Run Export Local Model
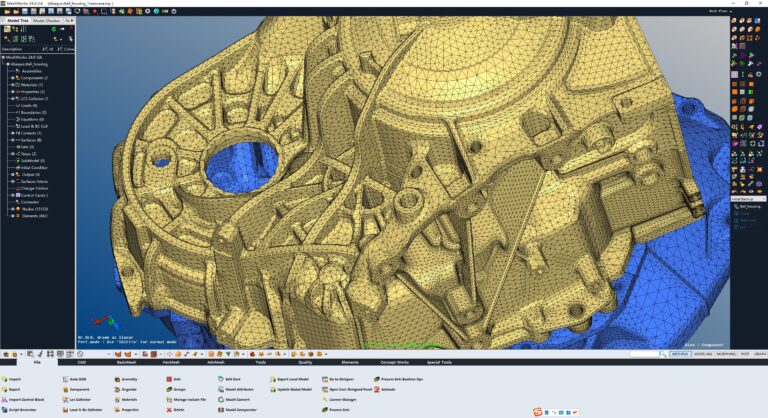 click(289, 379)
